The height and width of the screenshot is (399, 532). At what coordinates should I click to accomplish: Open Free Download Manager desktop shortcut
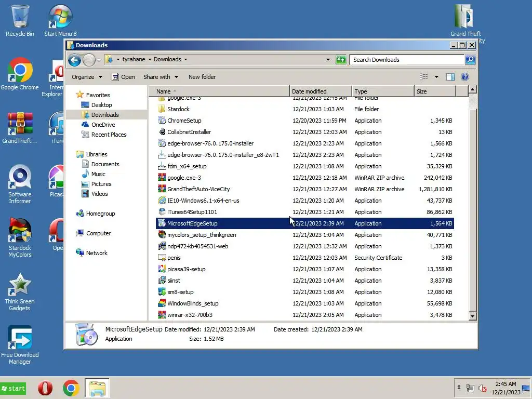tap(20, 345)
